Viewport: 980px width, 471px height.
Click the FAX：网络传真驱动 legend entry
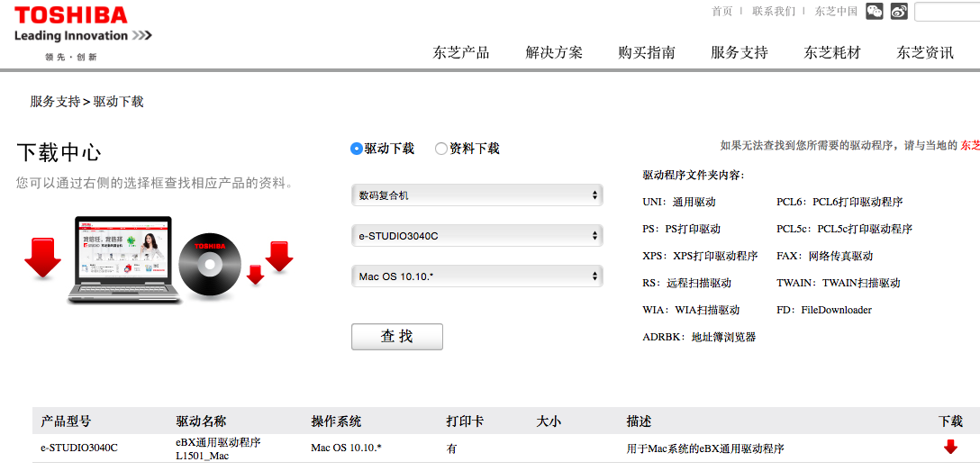pos(824,256)
